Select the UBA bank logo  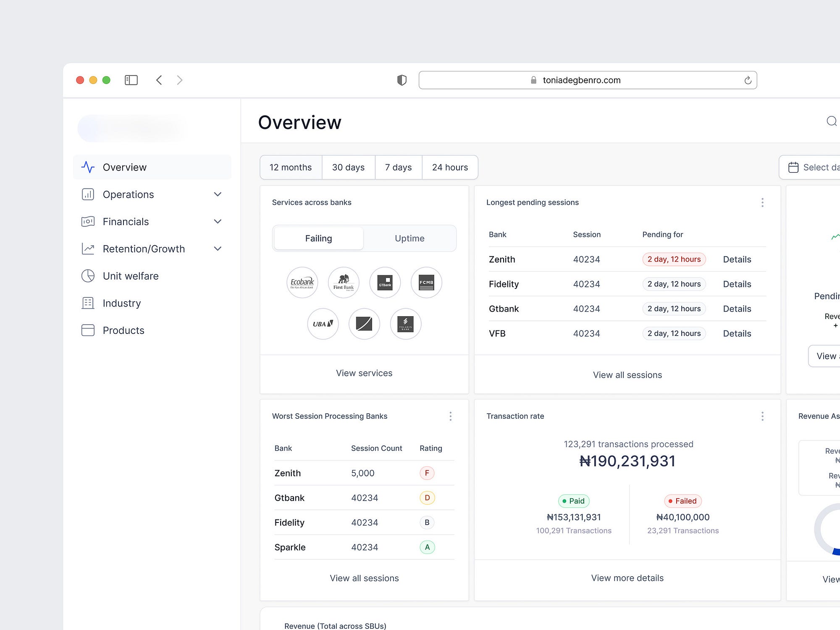(323, 324)
